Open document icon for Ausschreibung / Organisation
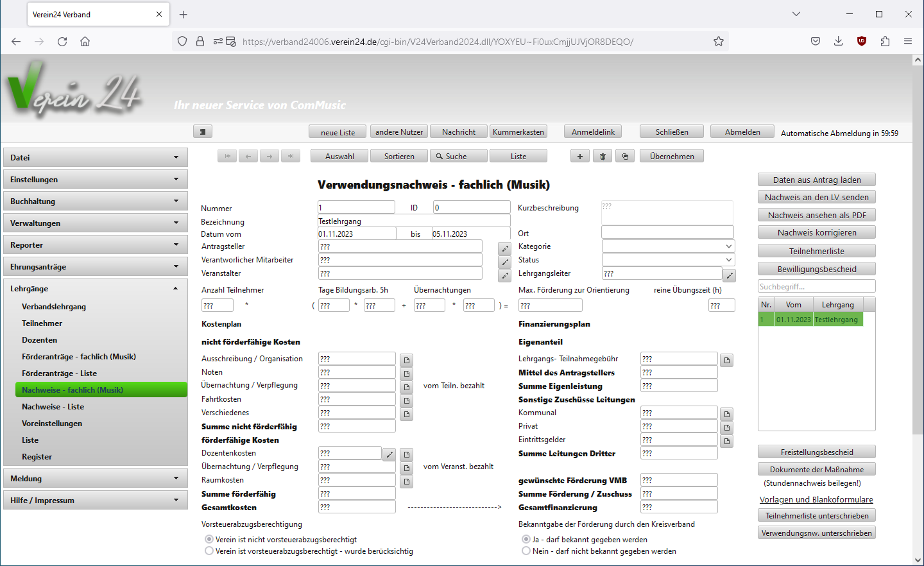Viewport: 924px width, 566px height. [x=406, y=360]
